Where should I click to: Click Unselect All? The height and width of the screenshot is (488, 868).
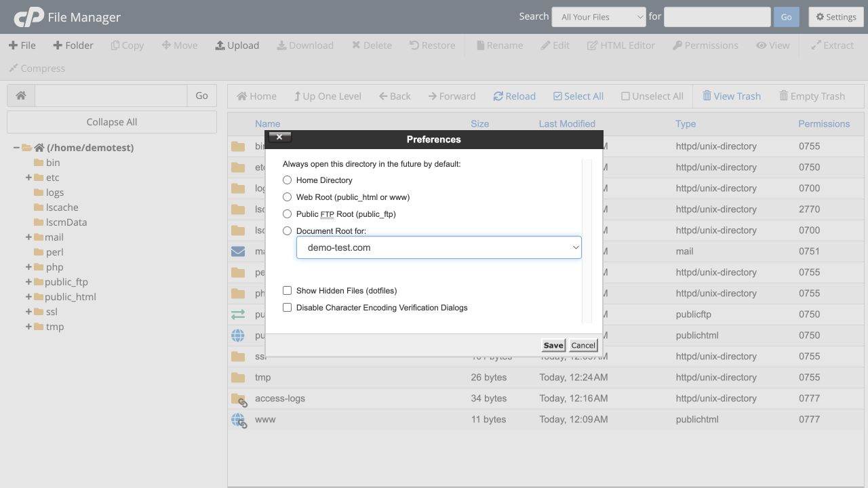point(652,96)
